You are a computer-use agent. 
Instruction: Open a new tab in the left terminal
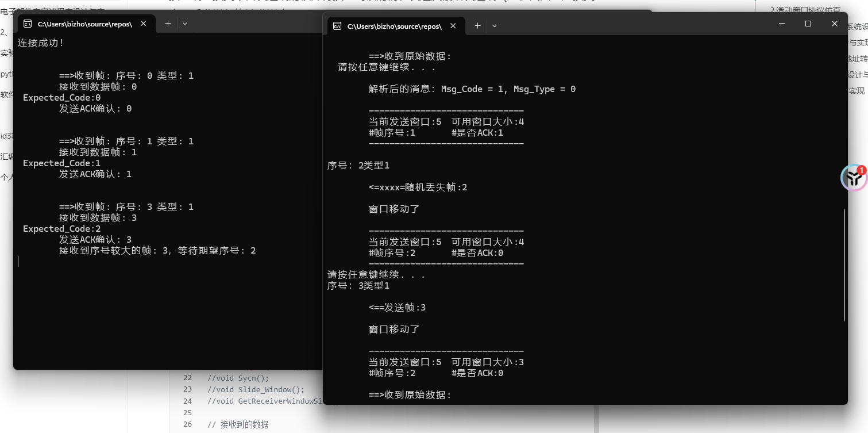tap(167, 23)
